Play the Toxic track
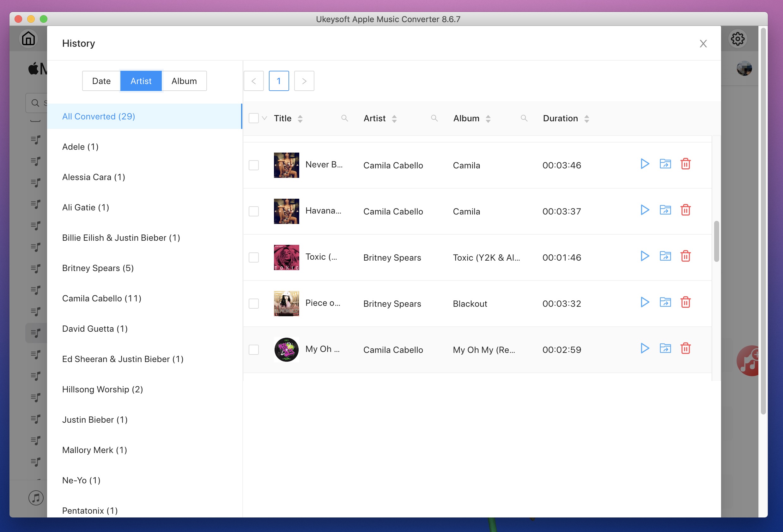This screenshot has height=532, width=783. (x=645, y=257)
